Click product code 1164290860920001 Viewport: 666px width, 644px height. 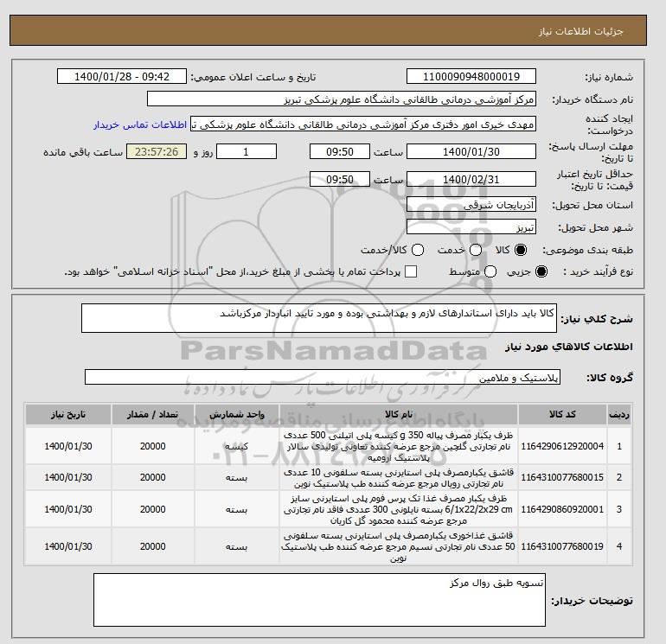click(x=562, y=509)
